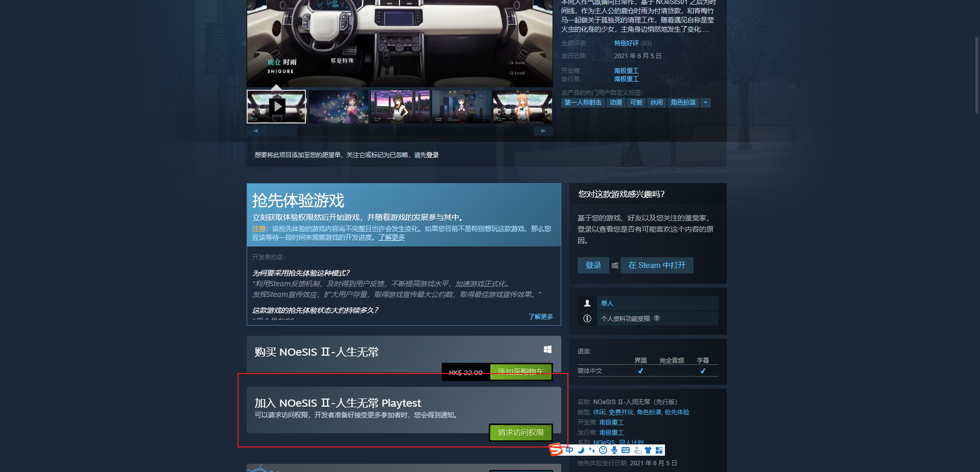
Task: Open the purple sunset screenshot thumbnail
Action: click(x=400, y=107)
